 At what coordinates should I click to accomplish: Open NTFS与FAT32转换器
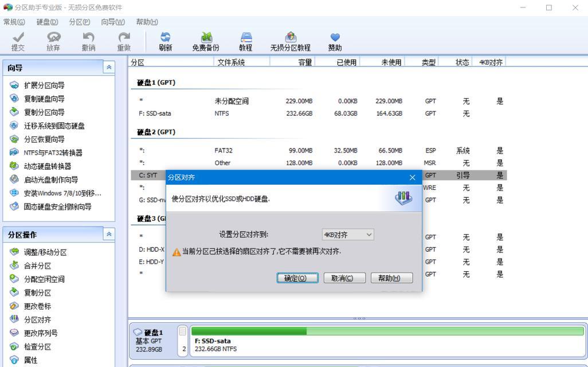(x=46, y=153)
